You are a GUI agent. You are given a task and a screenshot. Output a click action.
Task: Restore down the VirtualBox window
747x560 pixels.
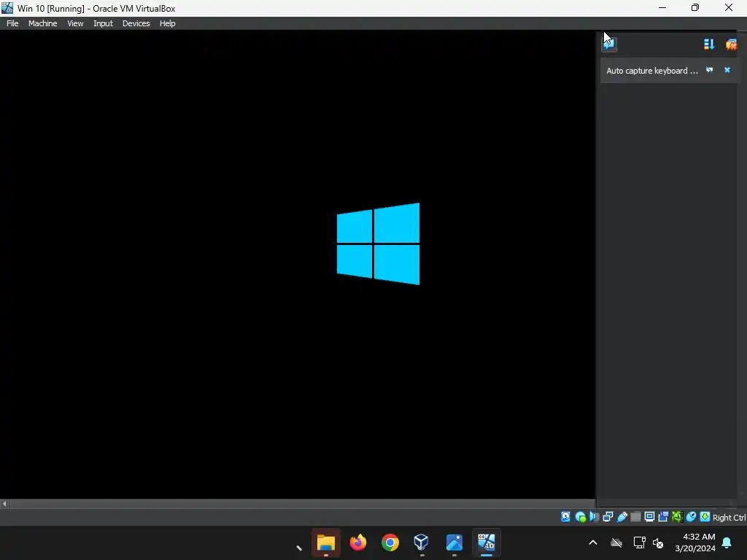[695, 7]
